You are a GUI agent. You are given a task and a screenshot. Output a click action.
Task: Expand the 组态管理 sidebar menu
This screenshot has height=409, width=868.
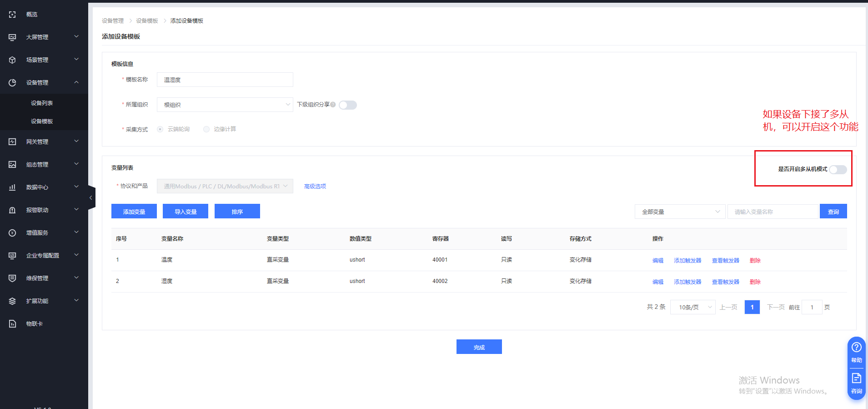pos(44,165)
